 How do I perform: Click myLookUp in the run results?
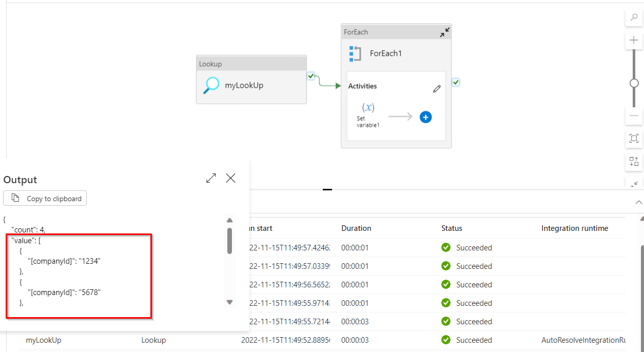pyautogui.click(x=44, y=340)
